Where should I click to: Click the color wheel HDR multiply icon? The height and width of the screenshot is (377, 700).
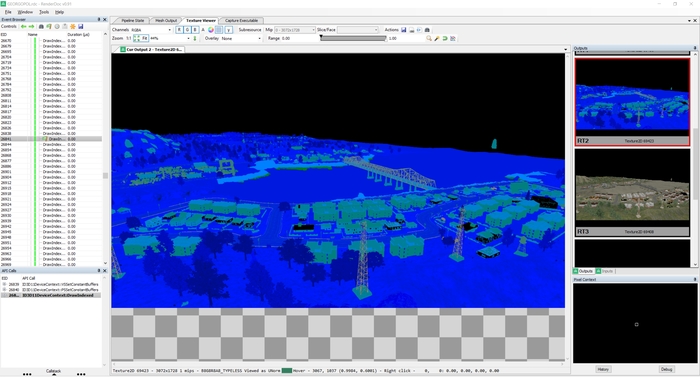point(211,30)
